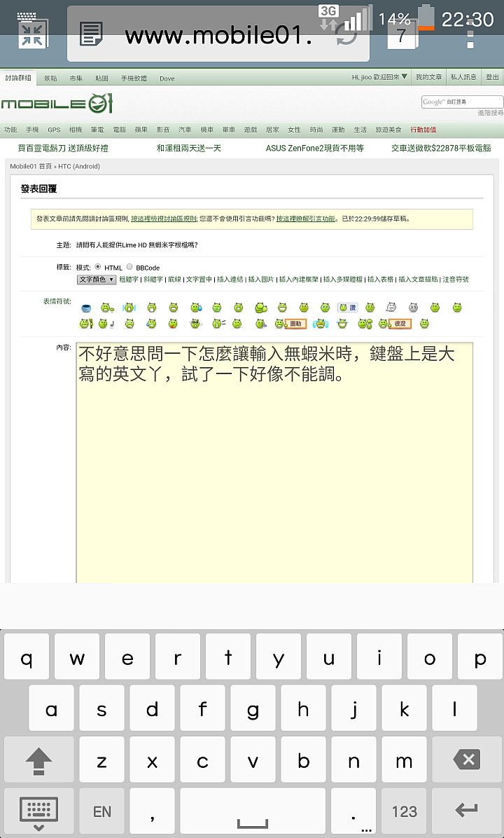
Task: Apply 斜體字 italic formatting
Action: click(x=153, y=280)
